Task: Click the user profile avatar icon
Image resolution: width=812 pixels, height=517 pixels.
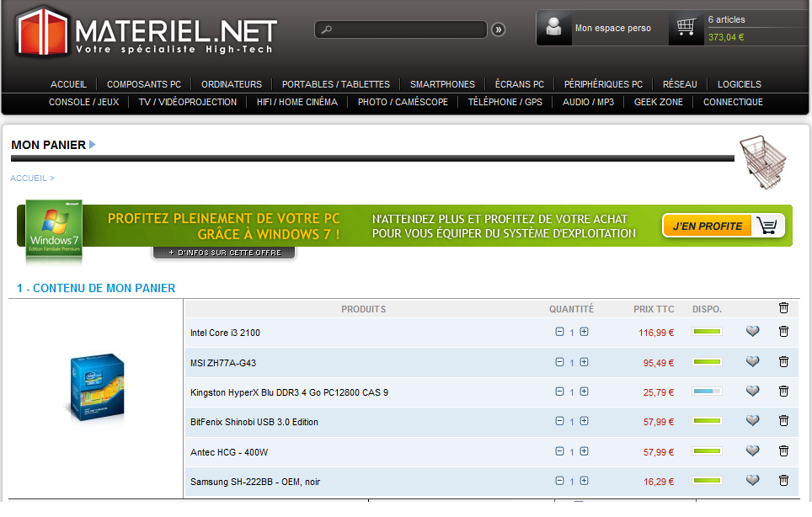Action: point(553,28)
